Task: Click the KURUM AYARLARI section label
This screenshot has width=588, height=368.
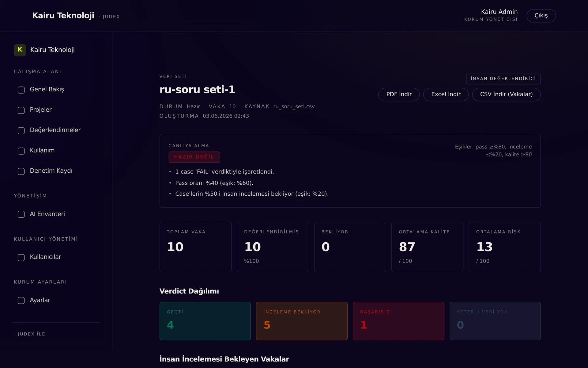Action: click(x=40, y=282)
